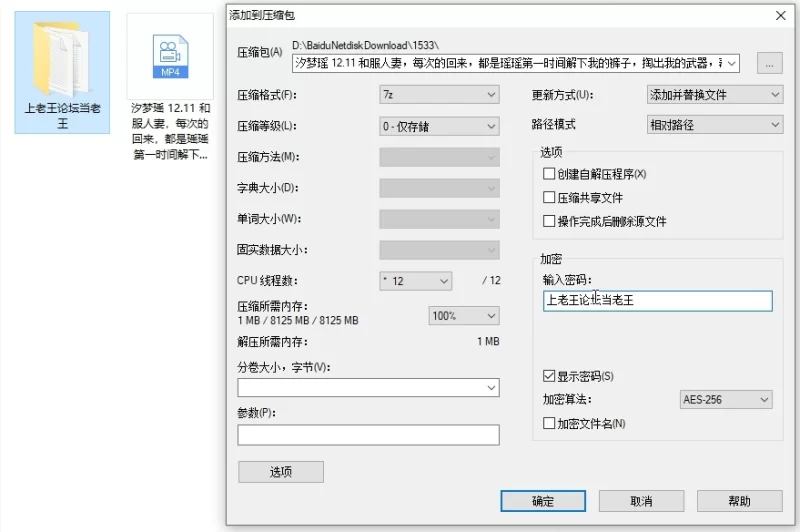Click the 汐梦瑶 12.11 file name label
The width and height of the screenshot is (800, 532).
(x=170, y=131)
